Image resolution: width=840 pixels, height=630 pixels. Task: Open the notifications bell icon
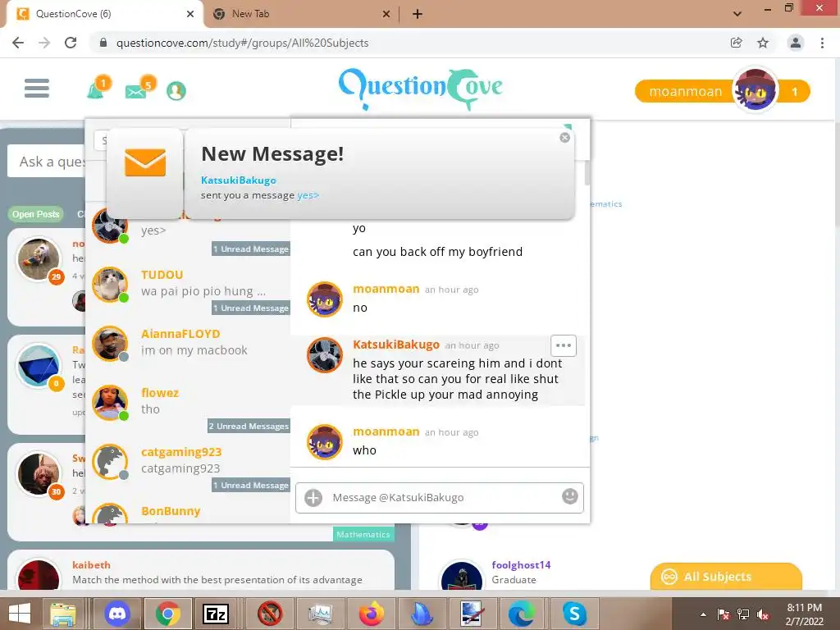coord(97,89)
